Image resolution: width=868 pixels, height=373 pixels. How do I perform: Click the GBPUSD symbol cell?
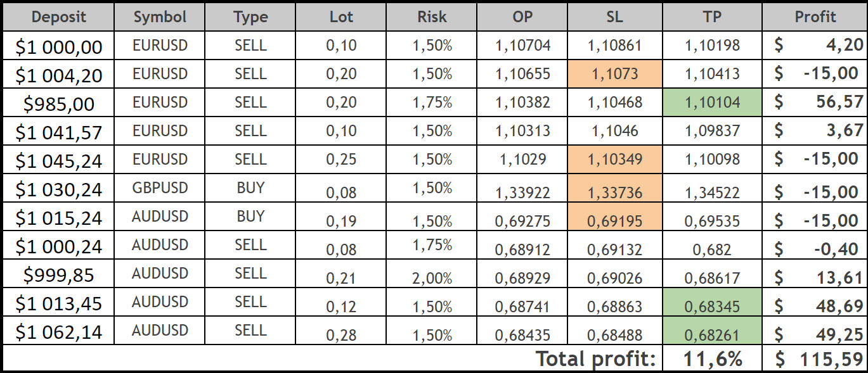tap(160, 188)
